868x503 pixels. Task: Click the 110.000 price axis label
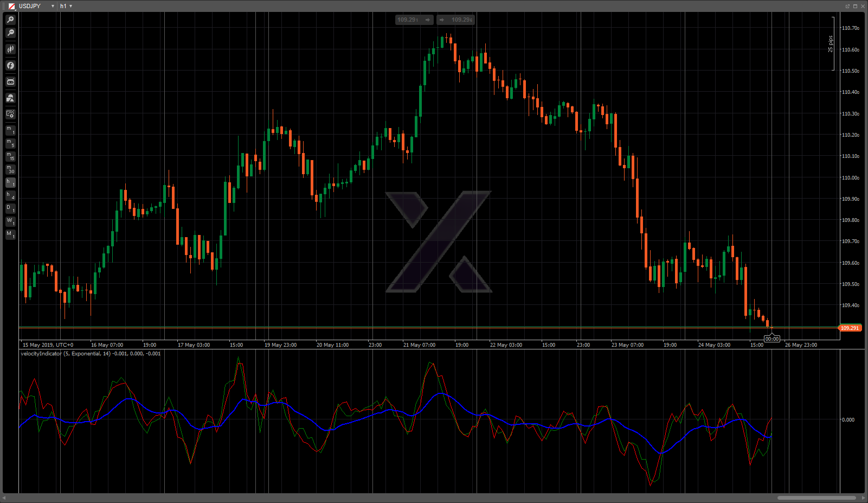[850, 177]
